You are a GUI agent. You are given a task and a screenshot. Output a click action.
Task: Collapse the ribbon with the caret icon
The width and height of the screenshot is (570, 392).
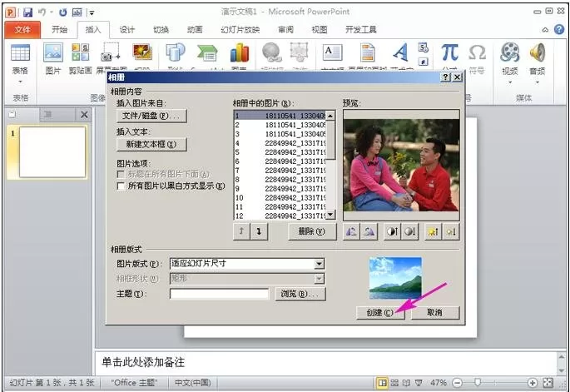coord(545,30)
